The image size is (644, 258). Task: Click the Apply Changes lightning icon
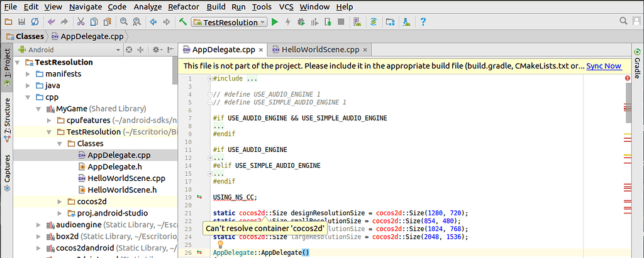(288, 22)
